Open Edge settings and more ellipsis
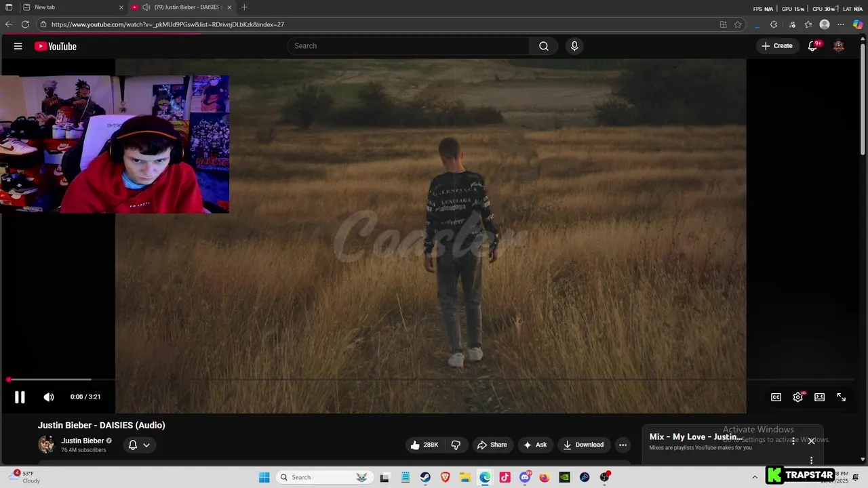Image resolution: width=868 pixels, height=488 pixels. pos(841,24)
